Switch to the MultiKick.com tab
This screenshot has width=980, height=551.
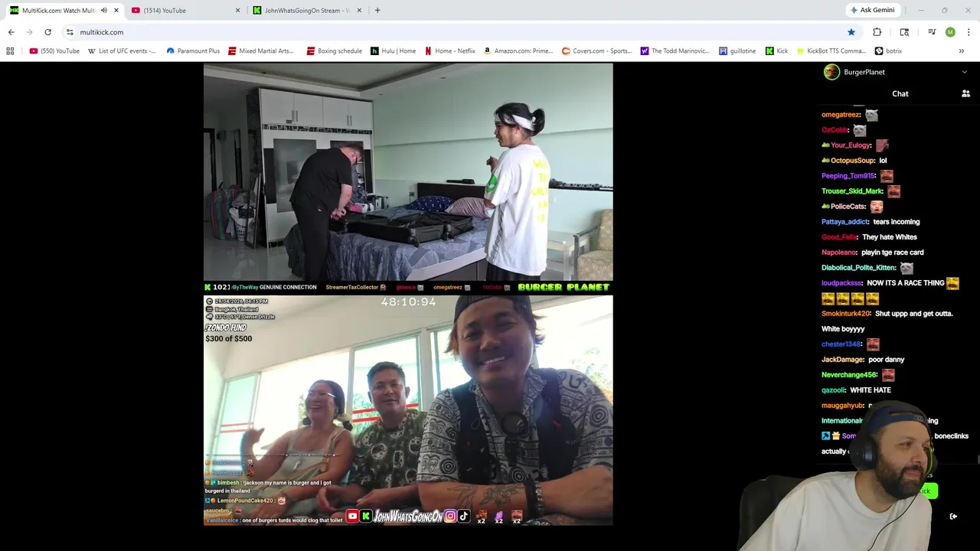[x=64, y=11]
